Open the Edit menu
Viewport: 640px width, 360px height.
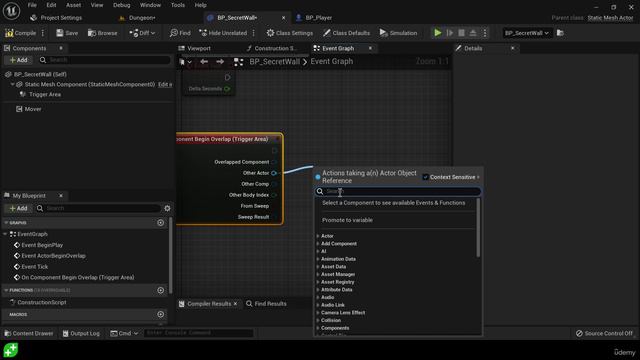[51, 5]
